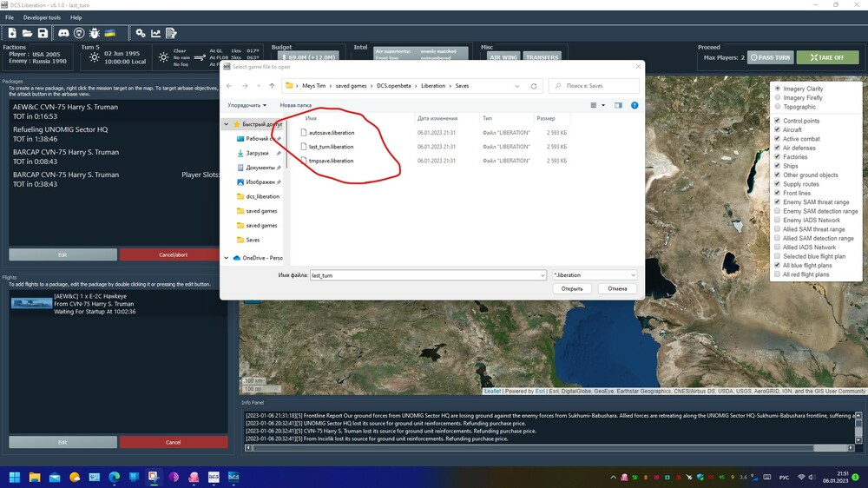This screenshot has height=488, width=868.
Task: Open the Discord link icon
Action: click(63, 33)
